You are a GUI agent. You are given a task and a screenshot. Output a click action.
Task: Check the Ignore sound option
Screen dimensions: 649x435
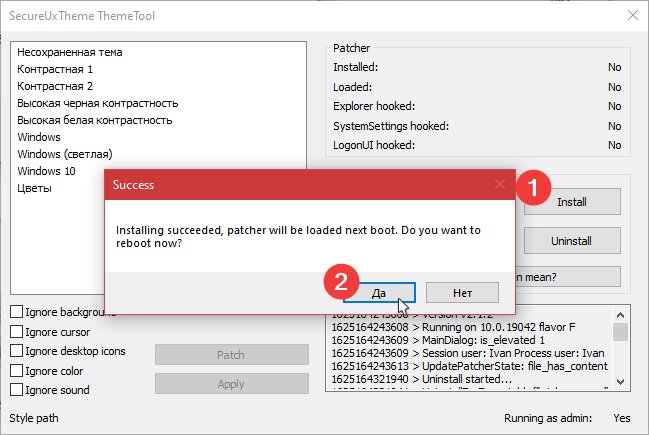(17, 390)
